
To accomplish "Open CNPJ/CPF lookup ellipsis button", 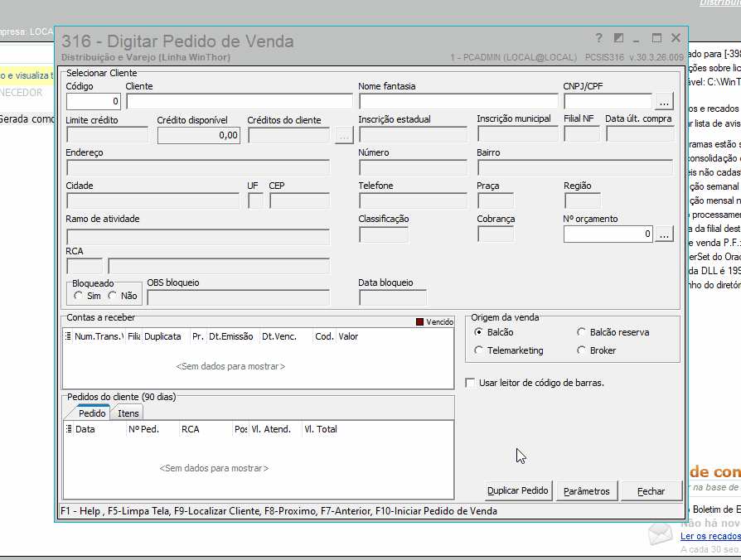I will point(664,102).
